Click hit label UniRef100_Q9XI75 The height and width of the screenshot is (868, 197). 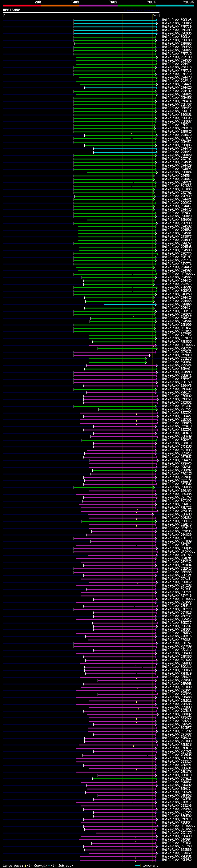(x=176, y=833)
